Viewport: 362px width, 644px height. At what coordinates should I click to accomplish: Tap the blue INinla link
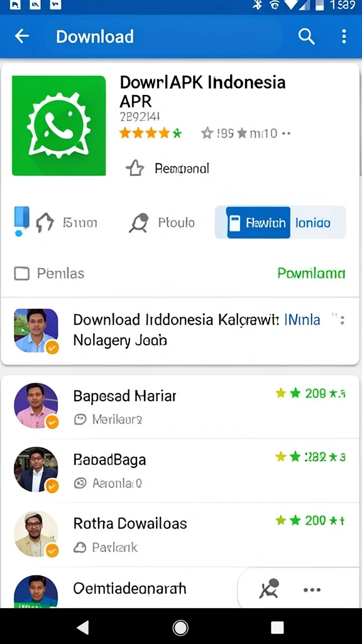click(302, 319)
